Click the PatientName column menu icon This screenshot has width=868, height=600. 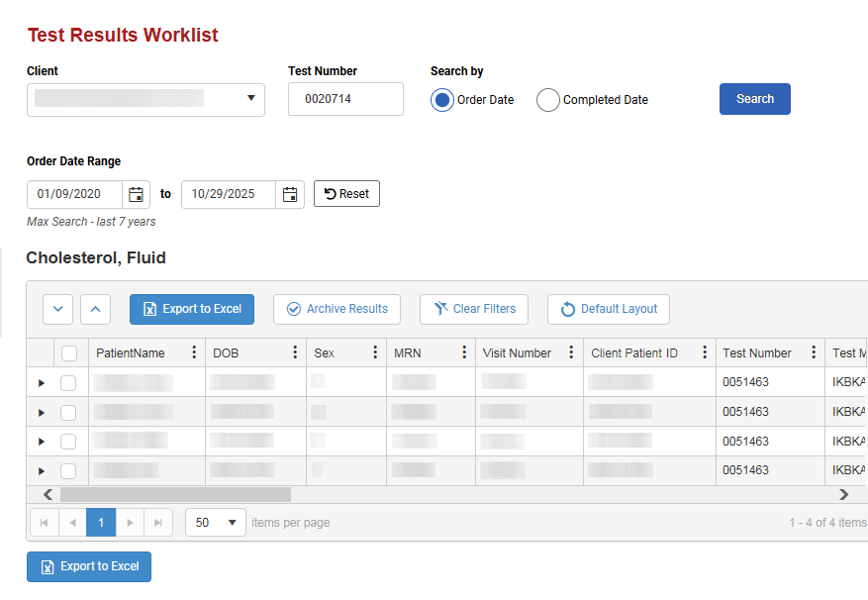(193, 352)
